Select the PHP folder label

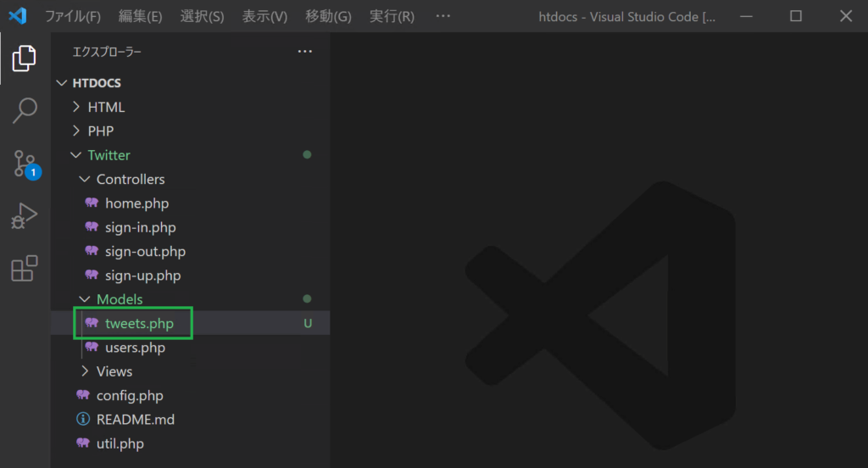coord(101,131)
